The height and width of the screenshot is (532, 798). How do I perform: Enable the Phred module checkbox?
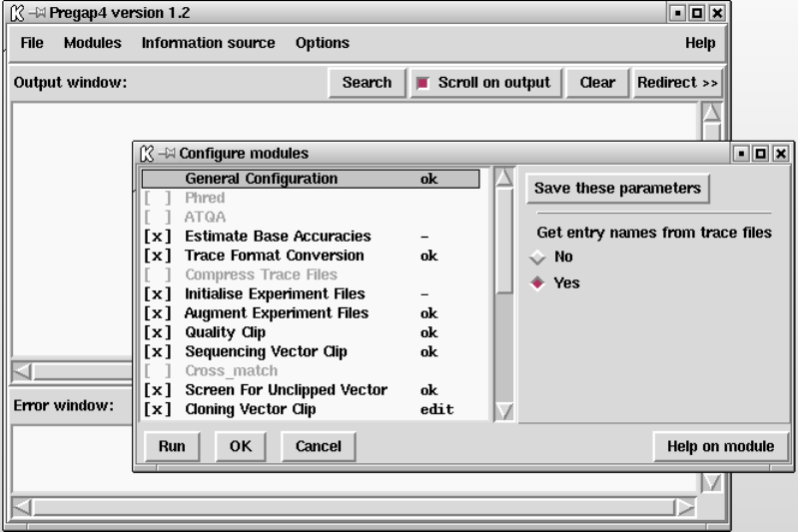(x=157, y=198)
